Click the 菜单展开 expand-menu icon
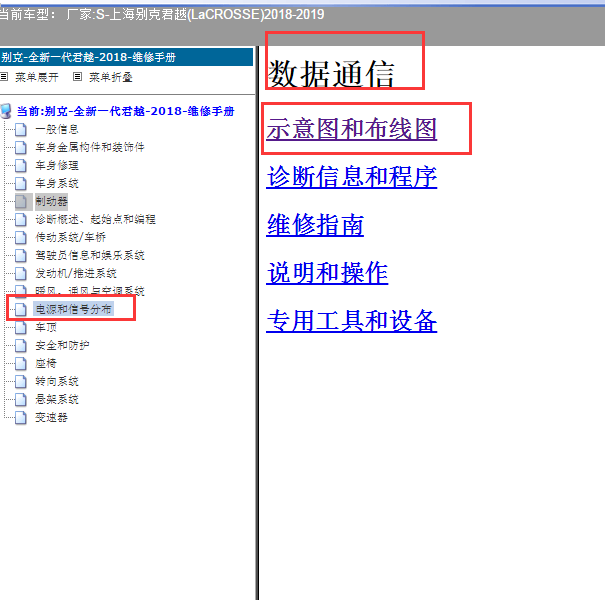The image size is (605, 600). pyautogui.click(x=4, y=77)
